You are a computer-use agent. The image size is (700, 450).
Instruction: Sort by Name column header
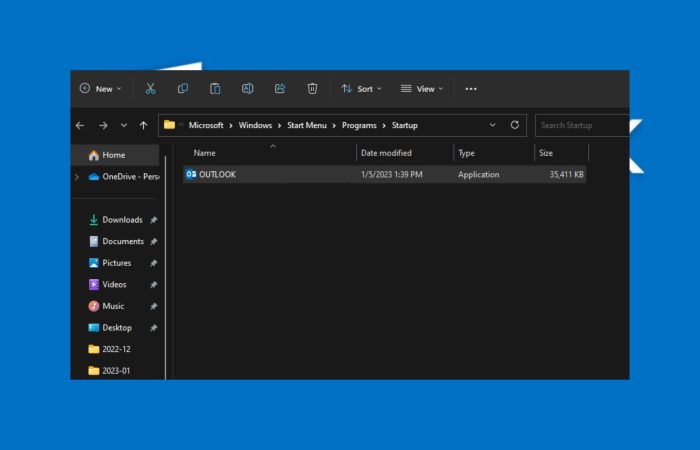pyautogui.click(x=204, y=153)
